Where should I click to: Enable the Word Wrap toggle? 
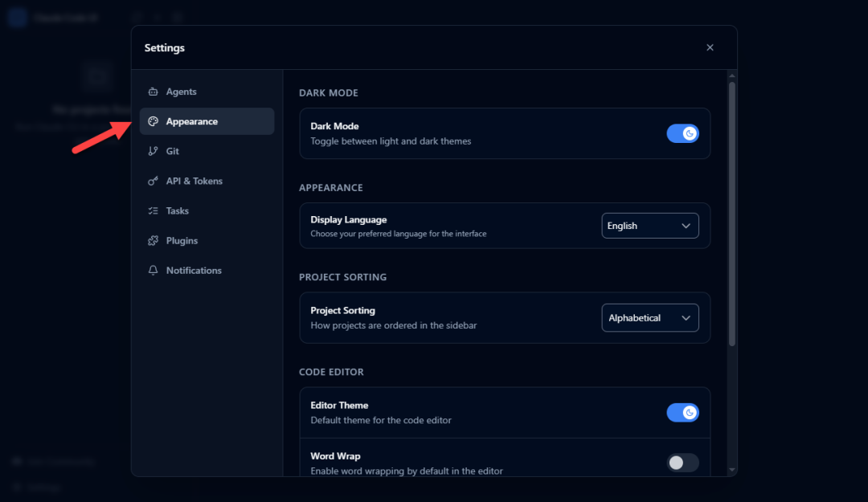[682, 463]
